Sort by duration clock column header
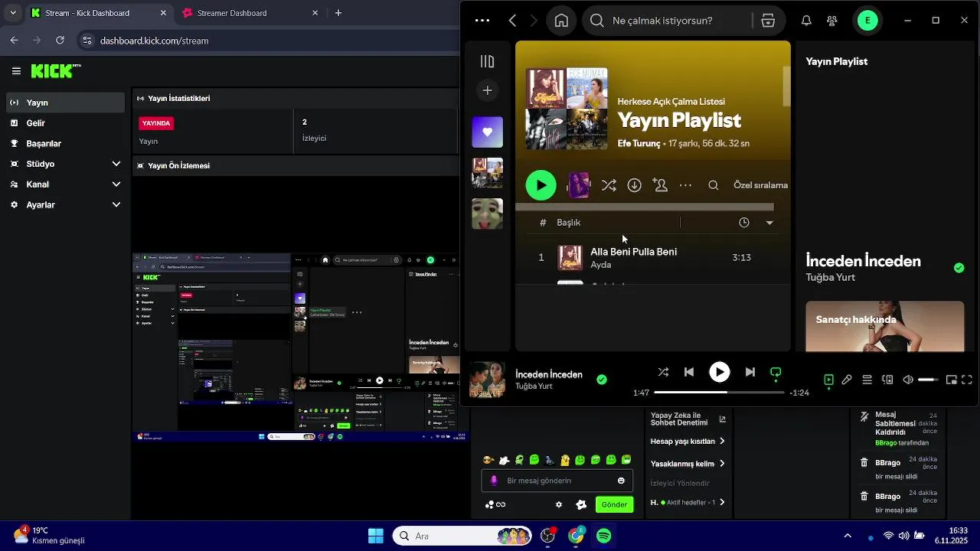This screenshot has height=551, width=980. [x=744, y=223]
